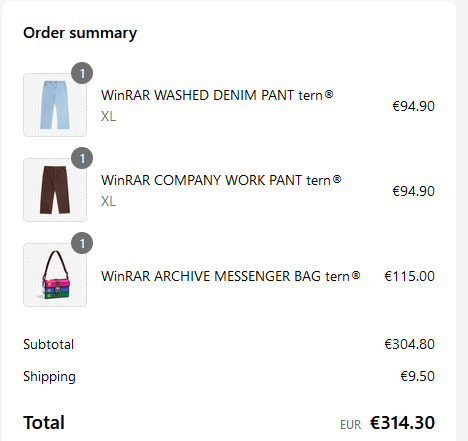Screen dimensions: 468x441
Task: Click the brown work pant thumbnail
Action: [55, 190]
